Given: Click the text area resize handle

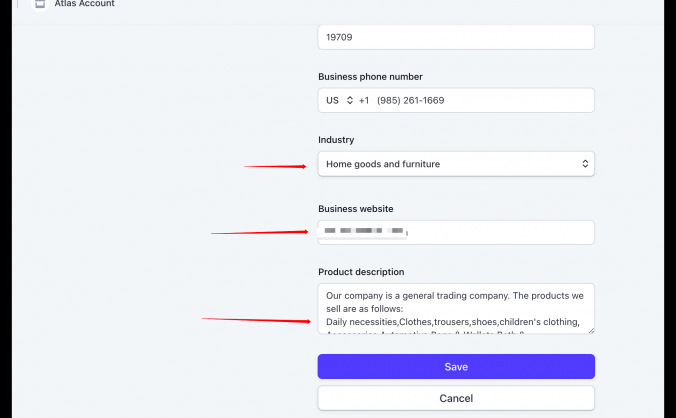Looking at the screenshot, I should [590, 329].
